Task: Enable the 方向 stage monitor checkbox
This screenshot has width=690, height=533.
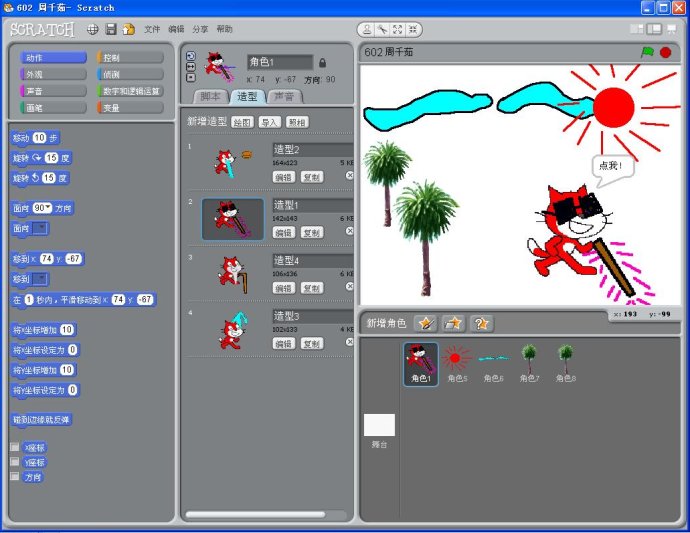Action: tap(15, 476)
